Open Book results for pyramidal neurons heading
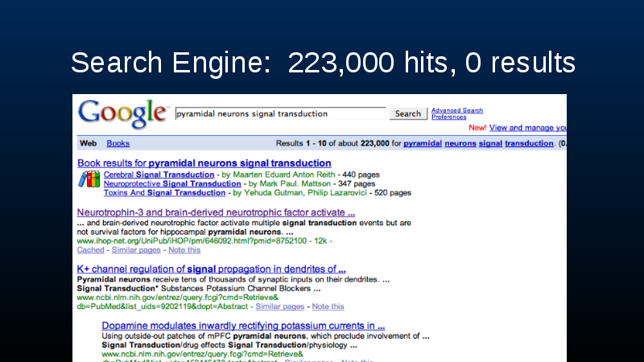The image size is (644, 362). click(x=204, y=163)
